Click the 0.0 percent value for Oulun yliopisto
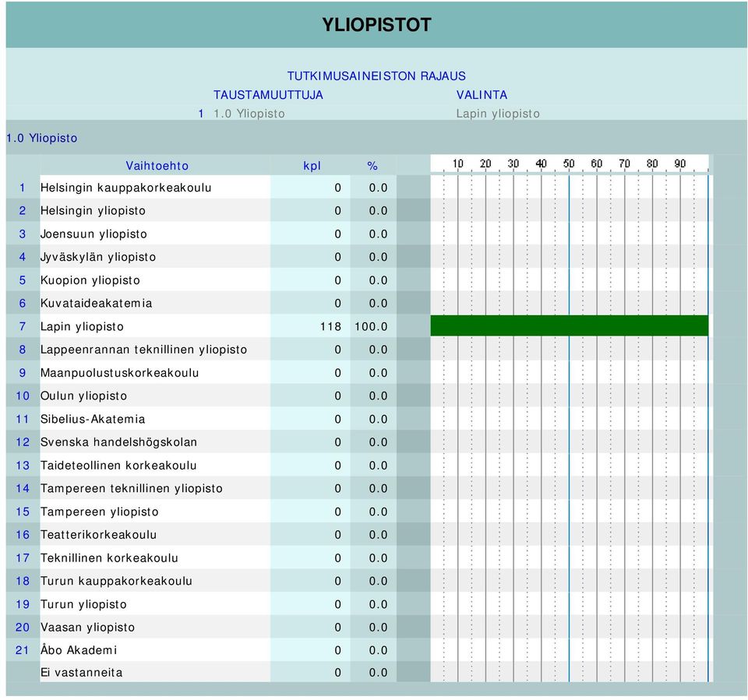 coord(378,396)
